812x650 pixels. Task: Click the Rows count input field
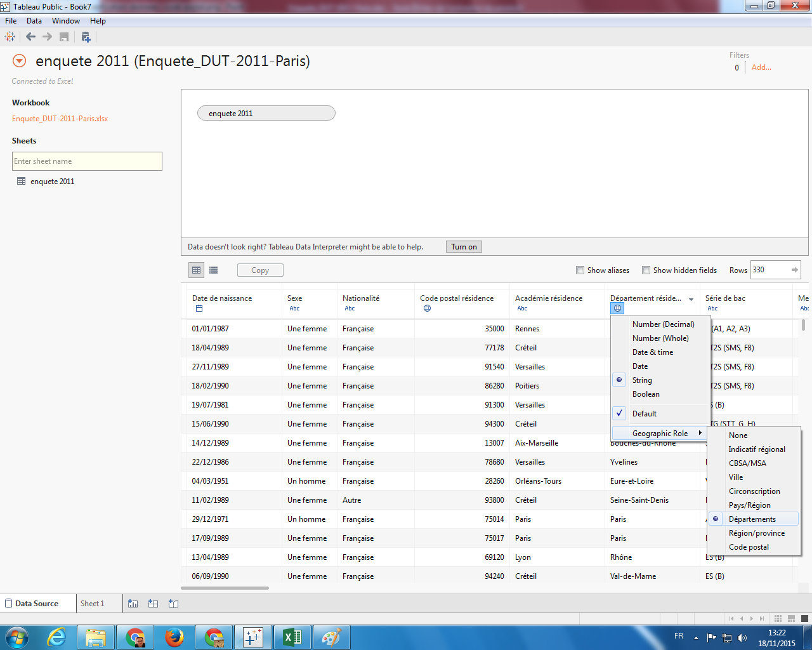pos(769,270)
